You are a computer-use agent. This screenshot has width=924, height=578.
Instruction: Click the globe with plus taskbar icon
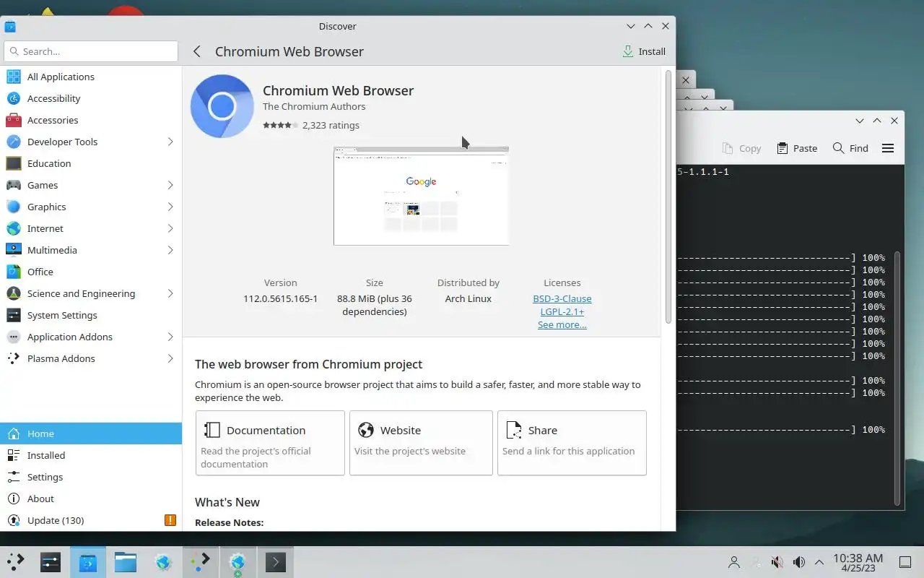pos(238,561)
